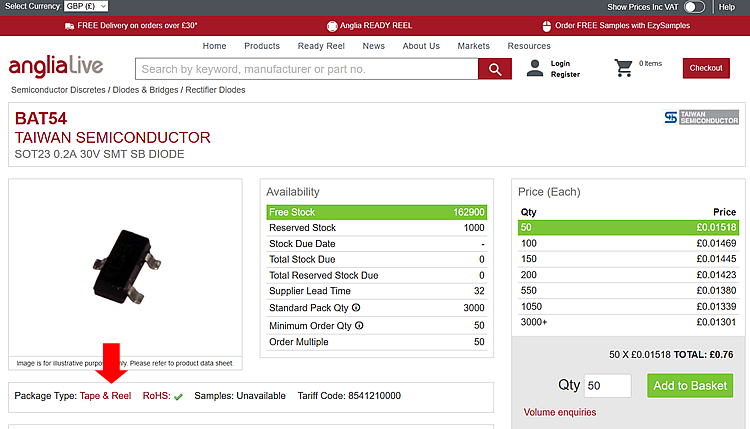
Task: Open the shopping cart icon
Action: coord(624,68)
